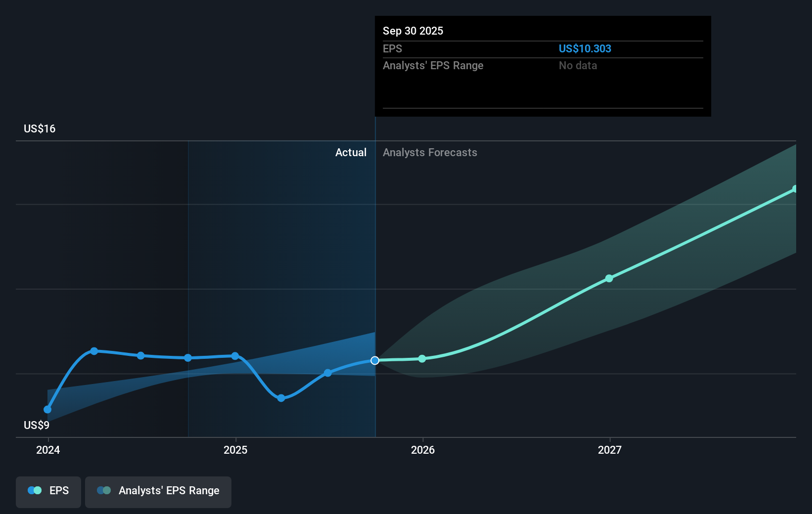Image resolution: width=812 pixels, height=514 pixels.
Task: Click the US$10.303 EPS value link
Action: tap(585, 48)
